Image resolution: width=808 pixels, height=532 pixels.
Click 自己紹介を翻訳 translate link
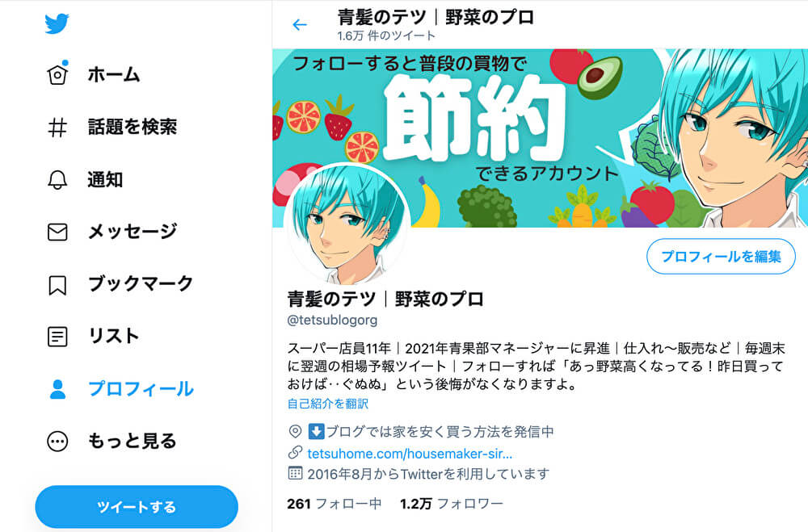pos(328,404)
